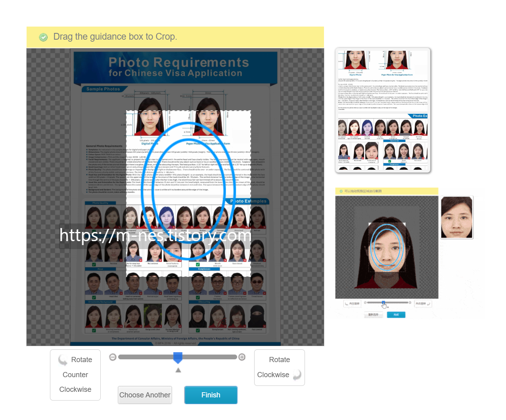The height and width of the screenshot is (420, 506).
Task: Click the small example's rotate clockwise button
Action: click(423, 303)
